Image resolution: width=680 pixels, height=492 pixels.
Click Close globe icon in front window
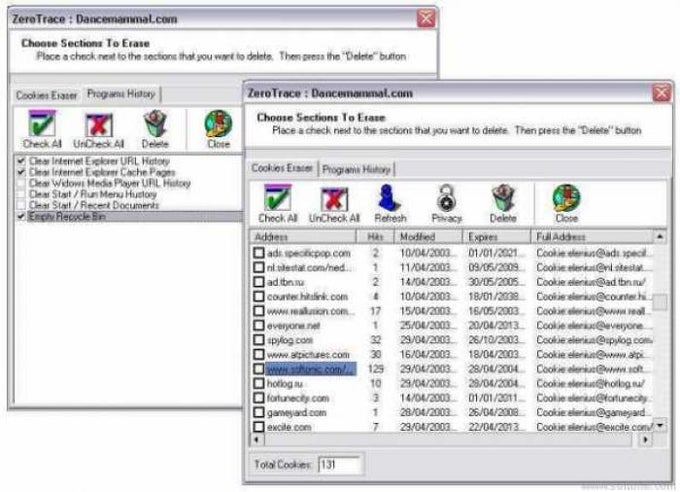coord(566,198)
